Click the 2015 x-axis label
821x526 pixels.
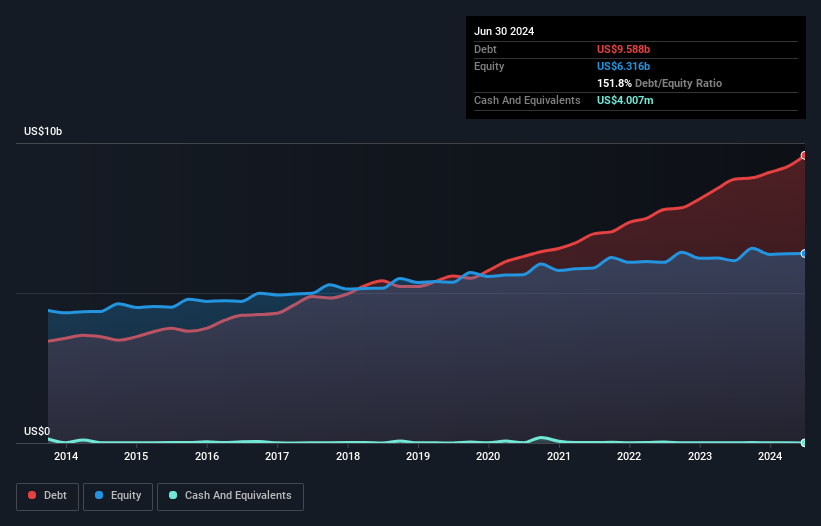click(136, 456)
